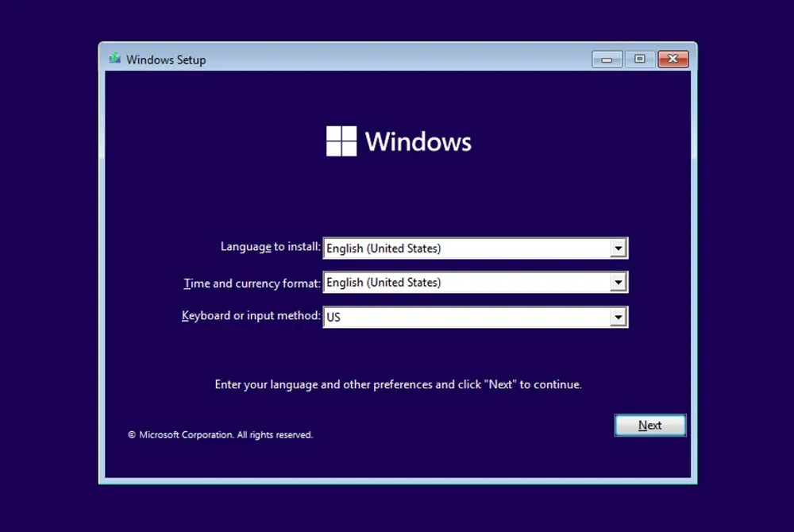The image size is (794, 532).
Task: Minimize the Windows Setup window
Action: 607,60
